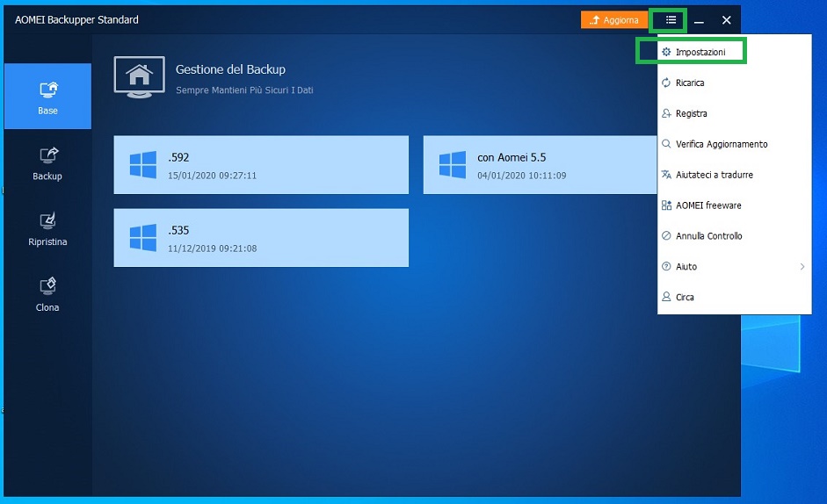Viewport: 827px width, 504px height.
Task: Open the .535 backup card
Action: [x=261, y=238]
